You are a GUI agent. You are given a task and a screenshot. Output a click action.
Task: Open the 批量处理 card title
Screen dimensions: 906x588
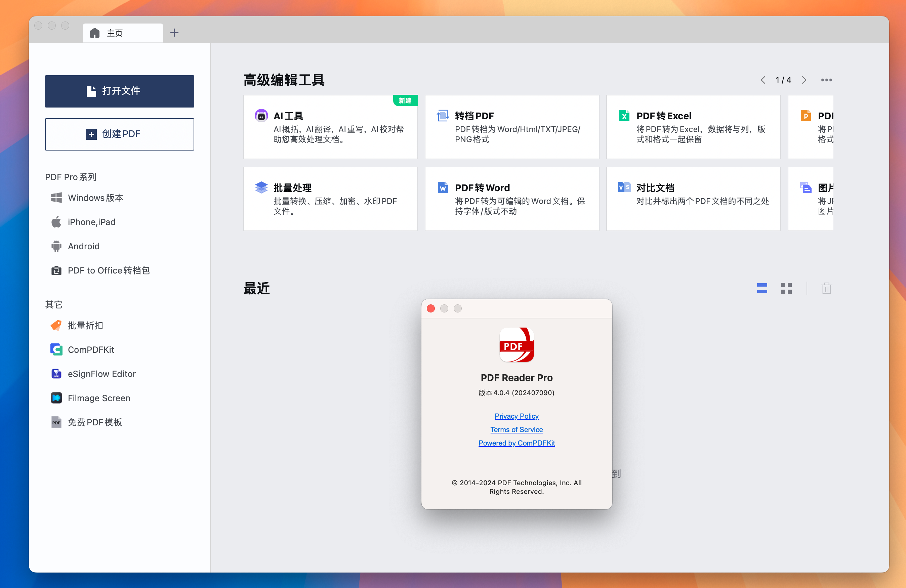(x=292, y=187)
